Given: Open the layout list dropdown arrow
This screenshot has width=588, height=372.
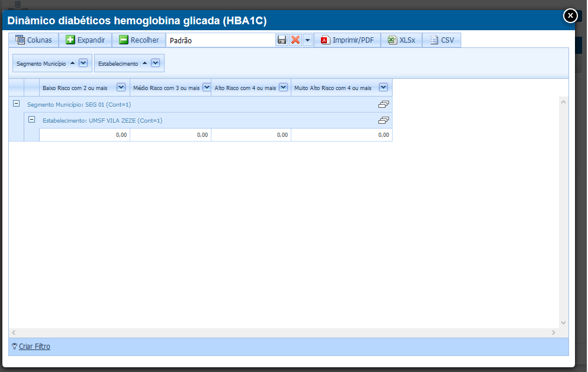Looking at the screenshot, I should [307, 40].
